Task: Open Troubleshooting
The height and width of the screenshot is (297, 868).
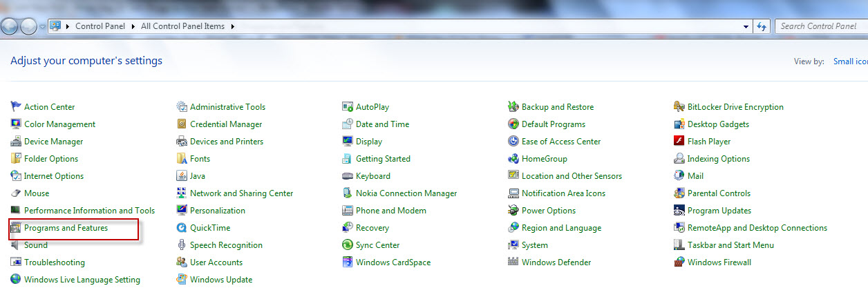Action: tap(55, 262)
